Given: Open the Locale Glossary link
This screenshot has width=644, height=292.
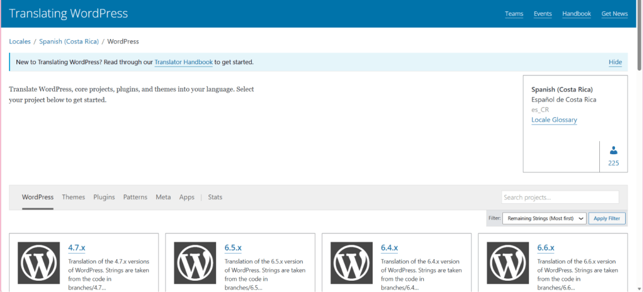Looking at the screenshot, I should 554,120.
